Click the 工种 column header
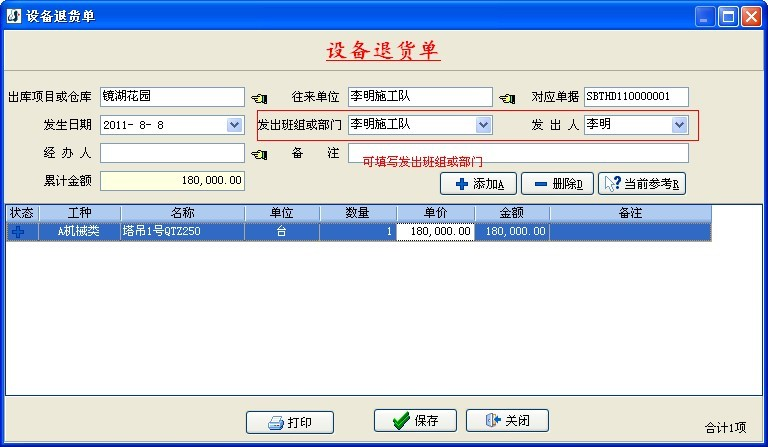The image size is (768, 447). tap(80, 213)
